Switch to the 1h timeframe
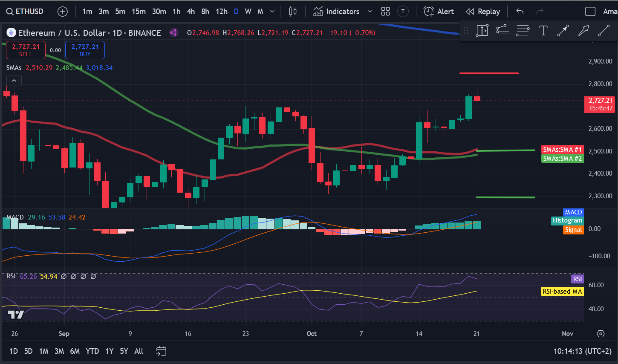 pyautogui.click(x=176, y=12)
